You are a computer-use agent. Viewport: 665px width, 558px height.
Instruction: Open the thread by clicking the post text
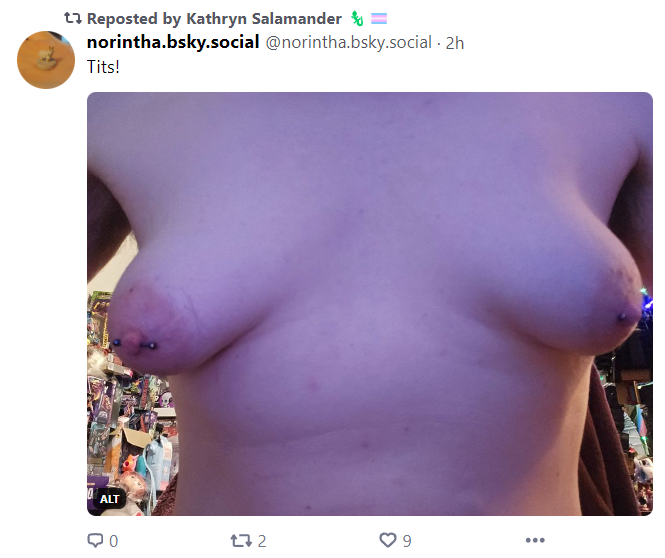click(103, 67)
